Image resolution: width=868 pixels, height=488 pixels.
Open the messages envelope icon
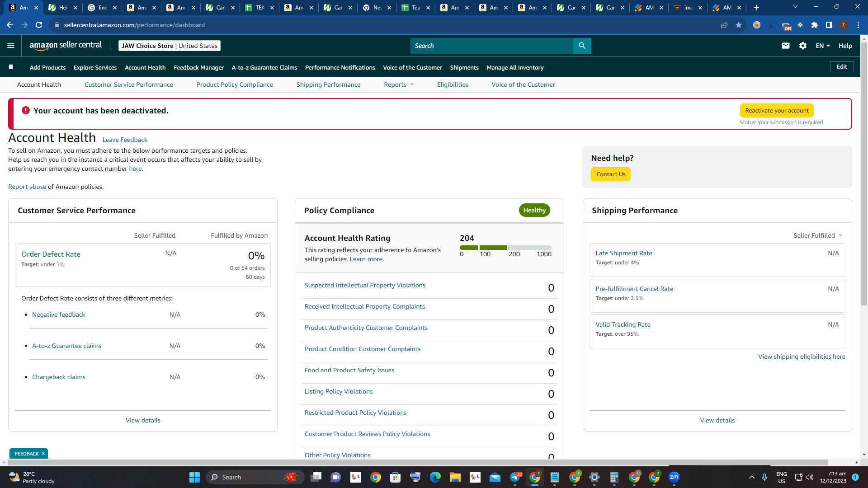click(786, 46)
